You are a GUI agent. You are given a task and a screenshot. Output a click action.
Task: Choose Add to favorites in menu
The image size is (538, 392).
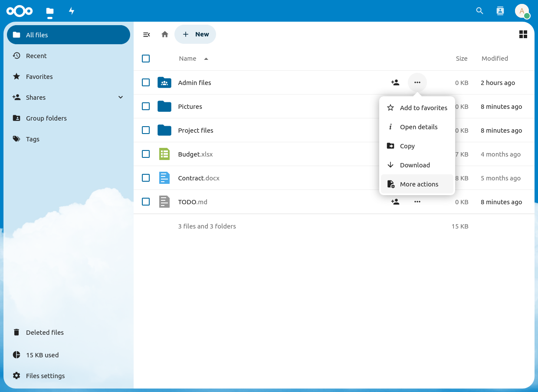[x=417, y=108]
